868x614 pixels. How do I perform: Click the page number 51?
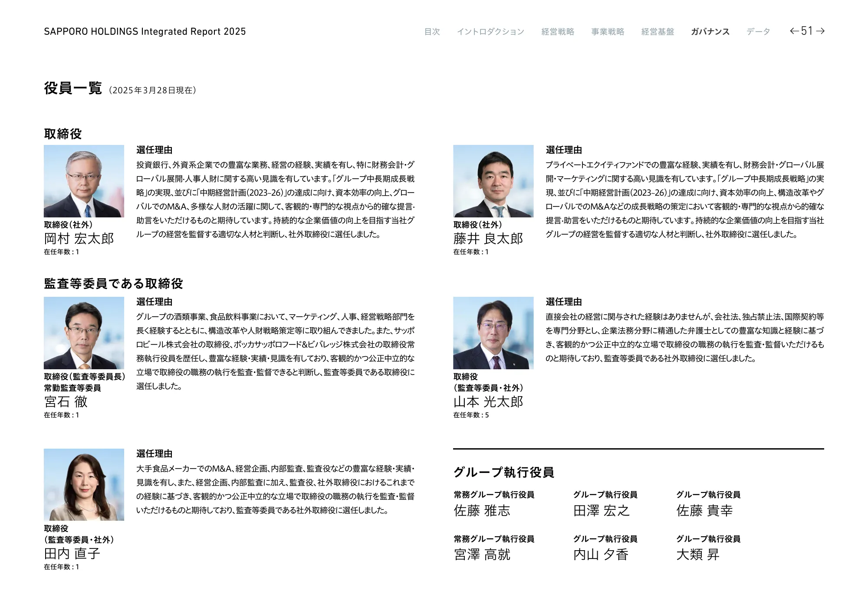tap(807, 31)
